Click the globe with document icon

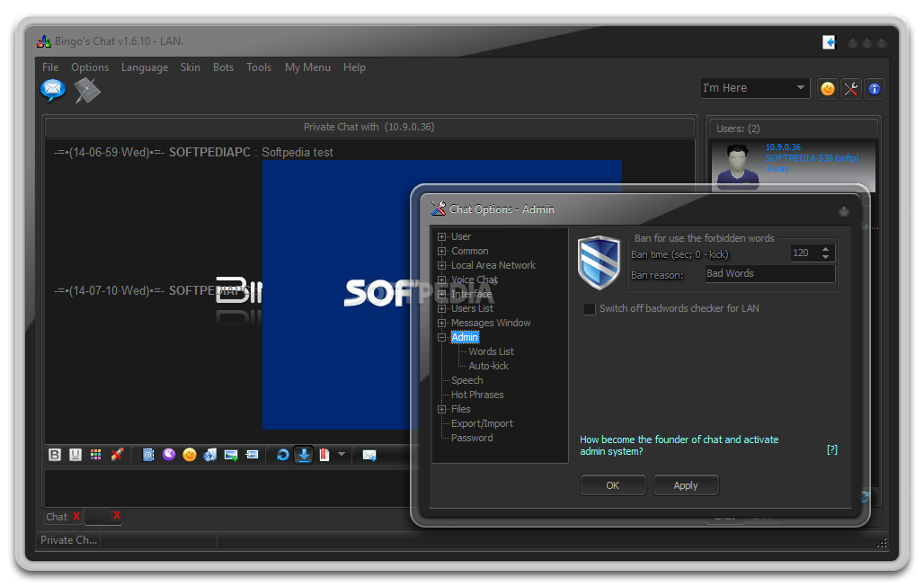coord(209,455)
